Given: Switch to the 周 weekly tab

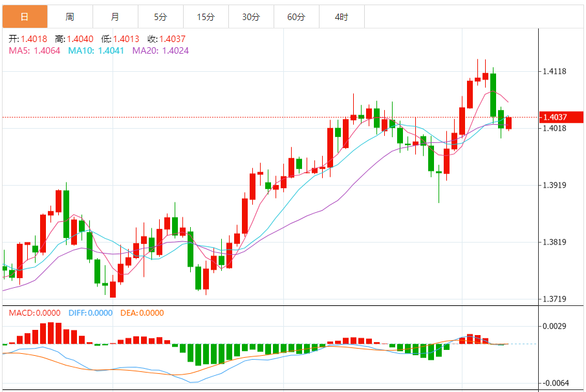Looking at the screenshot, I should click(70, 17).
